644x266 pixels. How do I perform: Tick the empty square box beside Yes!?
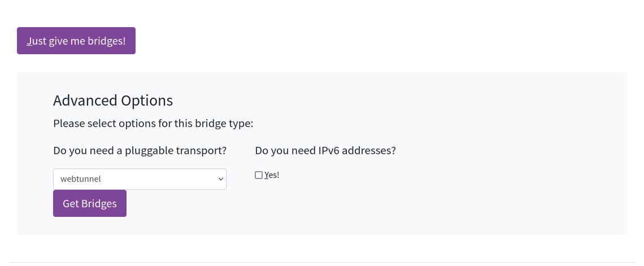(x=259, y=175)
